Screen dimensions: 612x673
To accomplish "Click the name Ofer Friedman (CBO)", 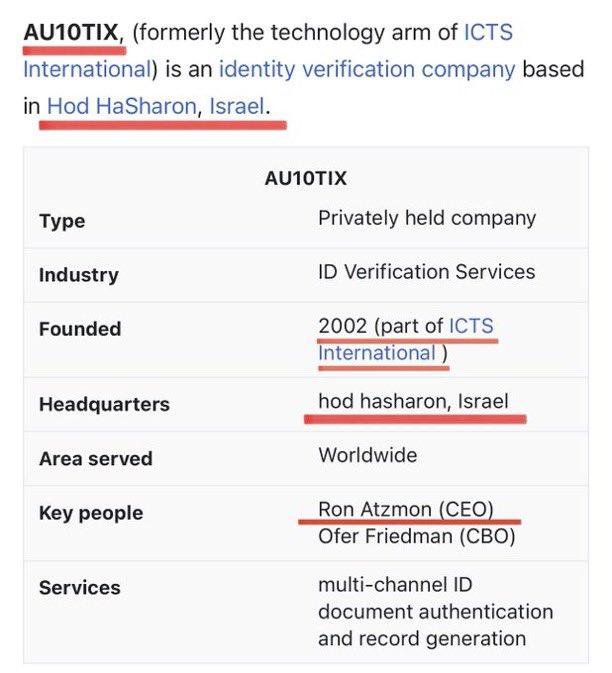I will coord(417,536).
